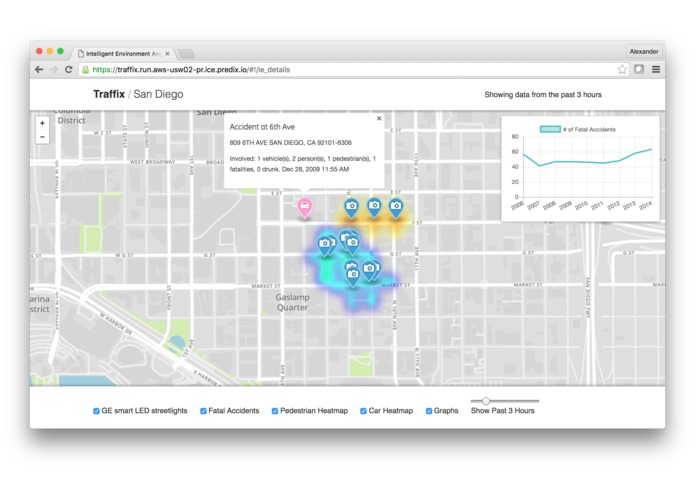
Task: Click the middle camera marker in orange heatmap
Action: click(x=375, y=207)
